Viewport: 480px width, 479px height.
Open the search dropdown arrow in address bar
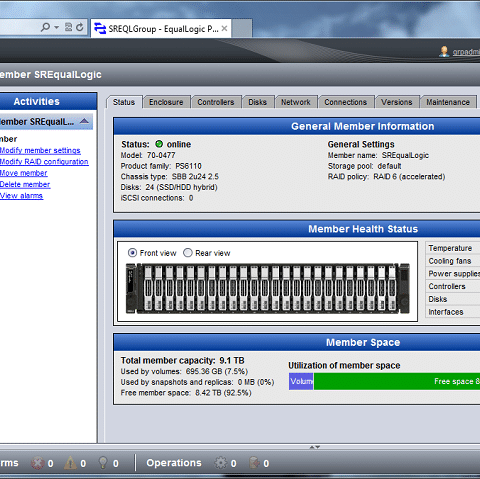57,27
